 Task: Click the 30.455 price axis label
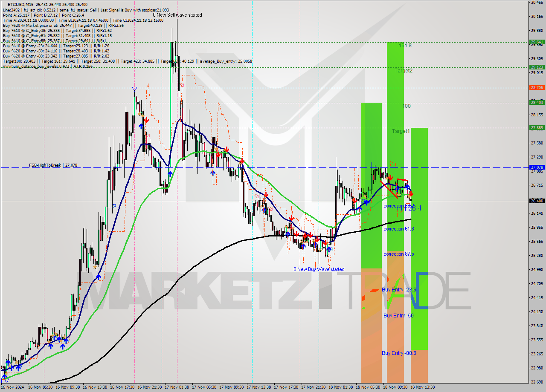537,3
